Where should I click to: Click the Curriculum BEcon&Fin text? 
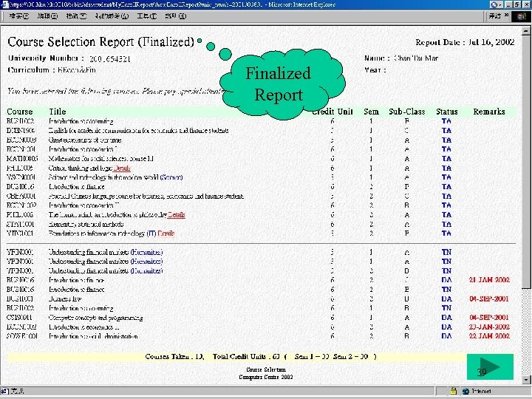52,70
